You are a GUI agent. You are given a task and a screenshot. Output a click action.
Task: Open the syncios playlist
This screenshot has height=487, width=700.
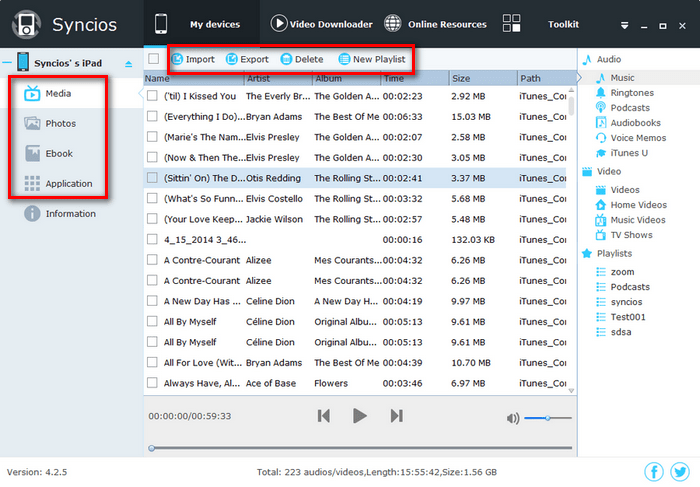click(x=626, y=302)
